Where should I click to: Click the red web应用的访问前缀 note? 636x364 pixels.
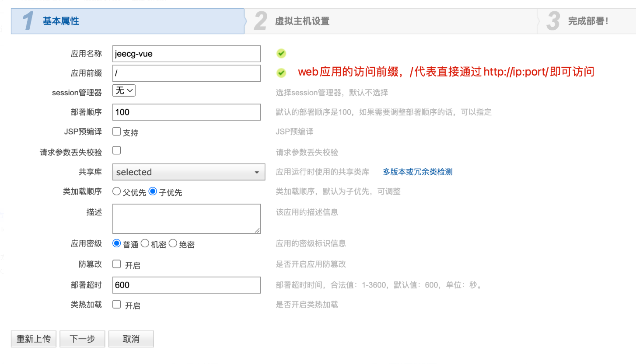(446, 72)
